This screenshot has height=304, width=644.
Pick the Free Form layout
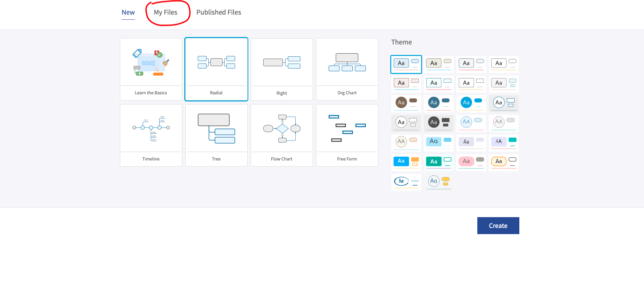pos(347,135)
